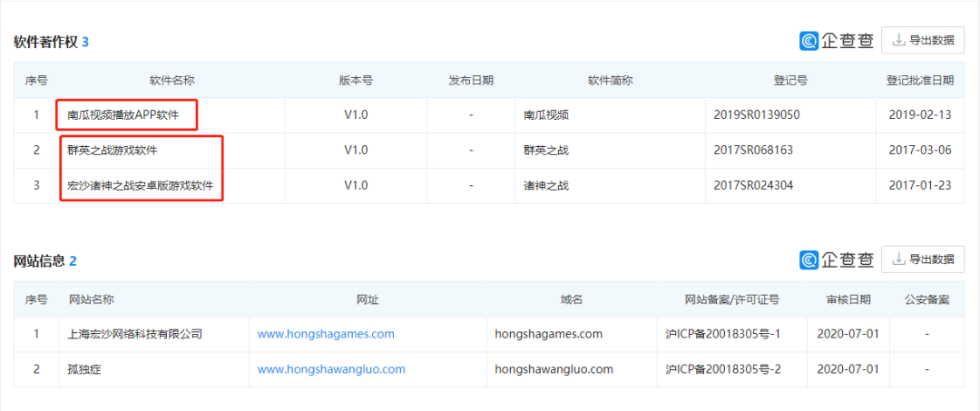980x411 pixels.
Task: Click the website name 上海宏沙网络科技有限公司
Action: click(x=135, y=334)
